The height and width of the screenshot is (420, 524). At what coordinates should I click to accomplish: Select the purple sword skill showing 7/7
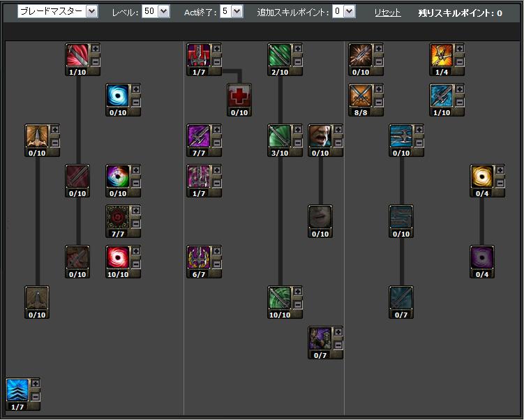click(198, 136)
